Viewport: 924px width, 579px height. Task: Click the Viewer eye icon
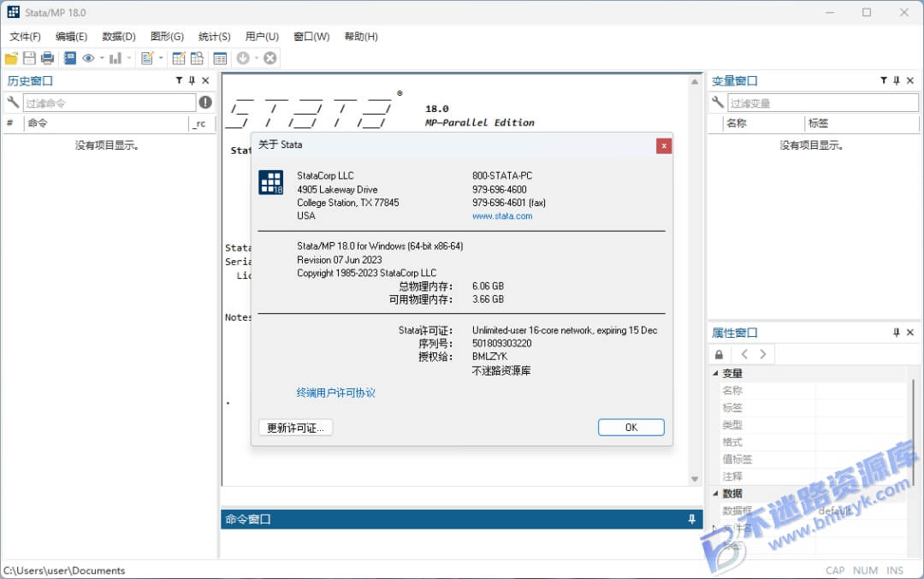tap(88, 58)
